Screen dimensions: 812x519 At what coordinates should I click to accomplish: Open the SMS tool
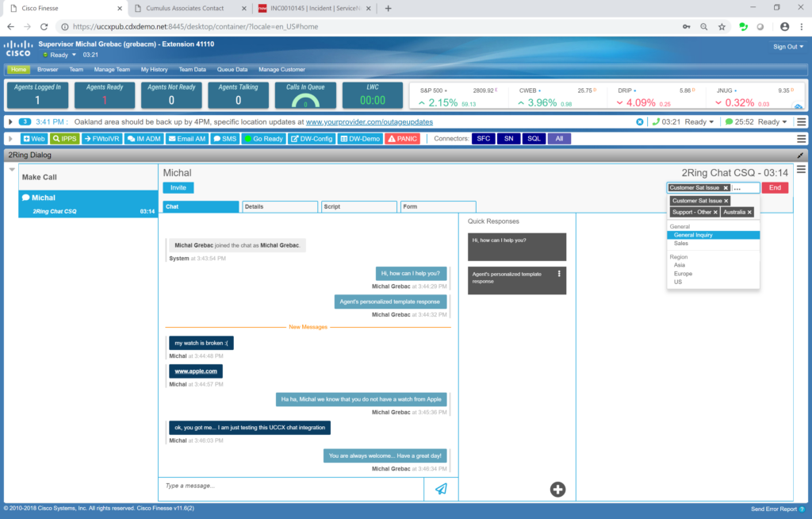224,137
